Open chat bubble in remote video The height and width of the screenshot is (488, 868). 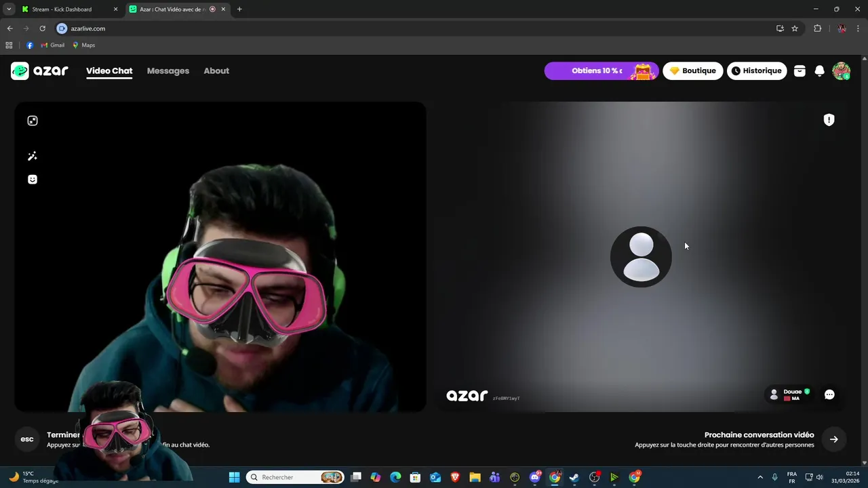(x=829, y=394)
